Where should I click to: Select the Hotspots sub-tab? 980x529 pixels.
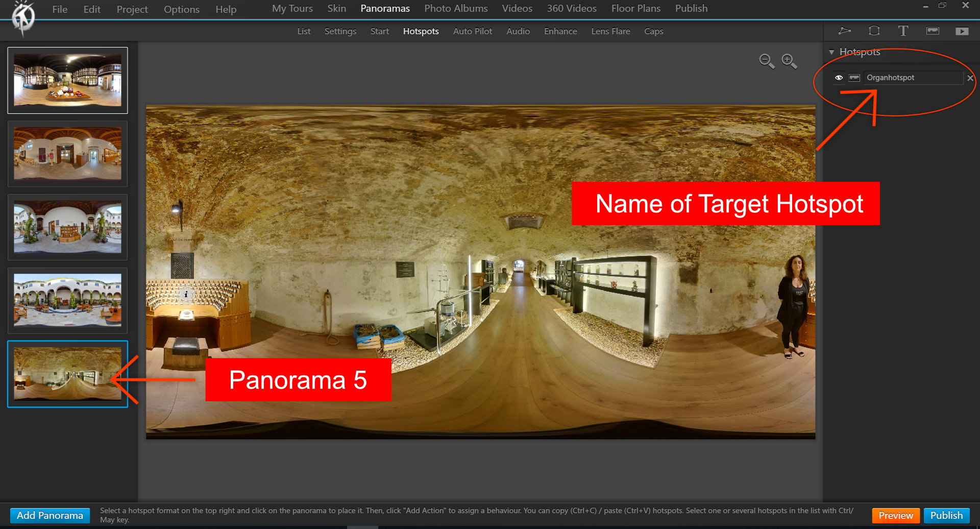click(x=421, y=31)
